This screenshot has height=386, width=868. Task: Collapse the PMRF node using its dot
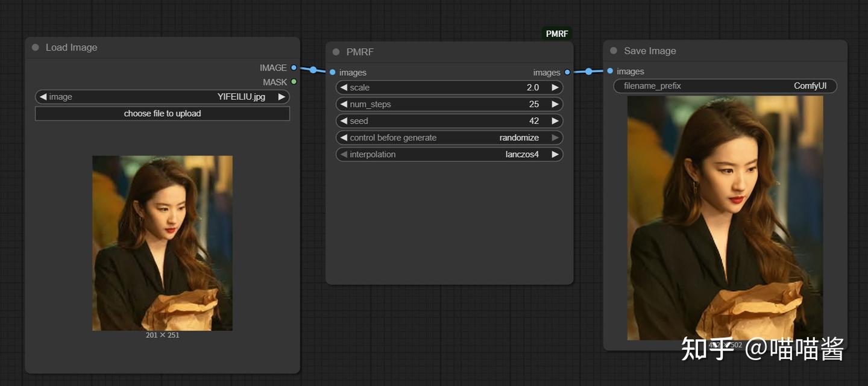tap(336, 52)
